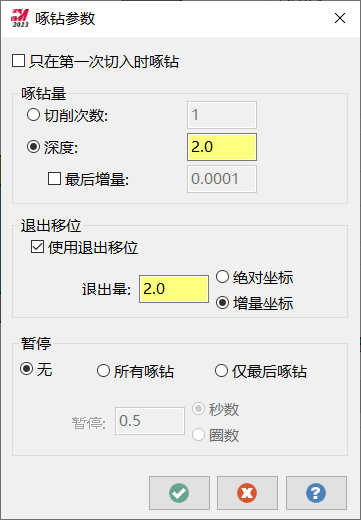
Task: Enable 只在第一次切入时啄钻 checkbox
Action: point(18,61)
